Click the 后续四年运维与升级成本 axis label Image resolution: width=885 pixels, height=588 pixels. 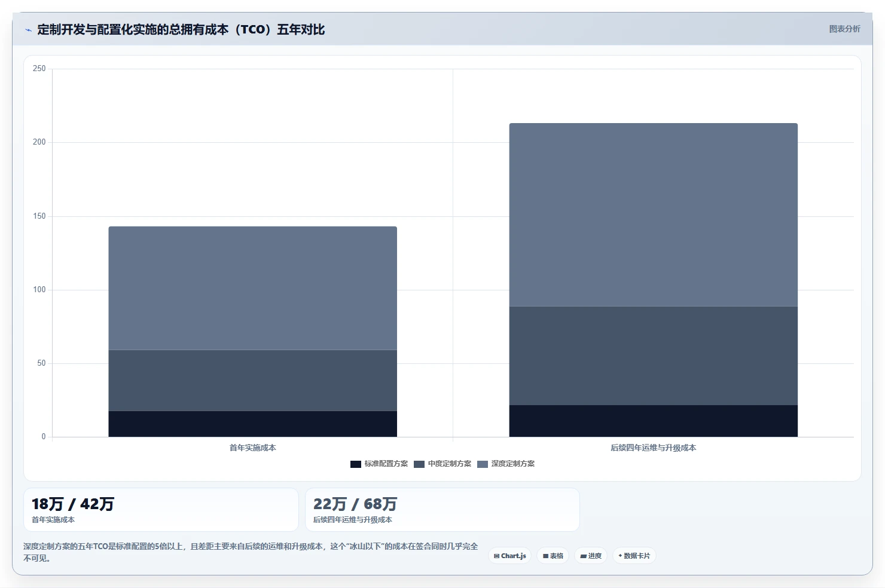coord(654,448)
